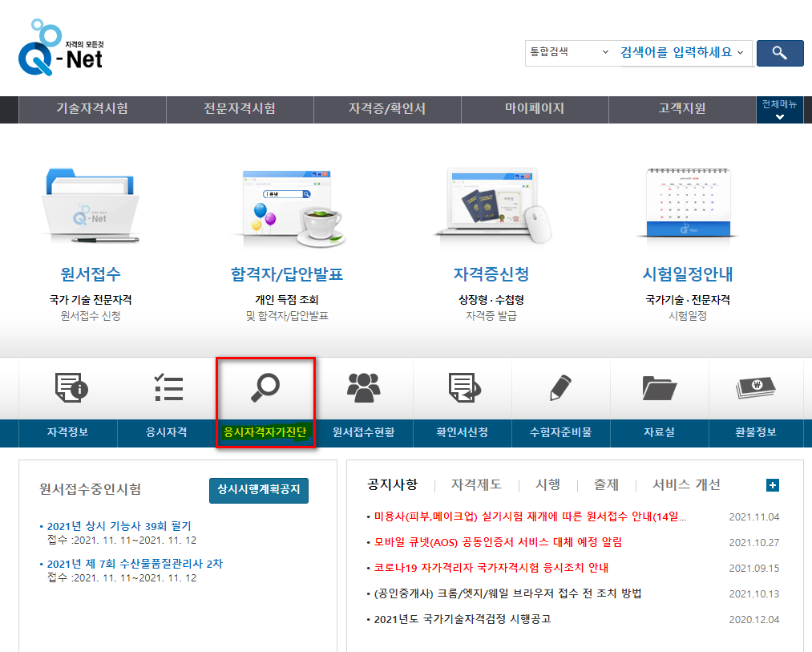Click the 2020.12.04 notice date
Viewport: 812px width, 652px height.
754,620
